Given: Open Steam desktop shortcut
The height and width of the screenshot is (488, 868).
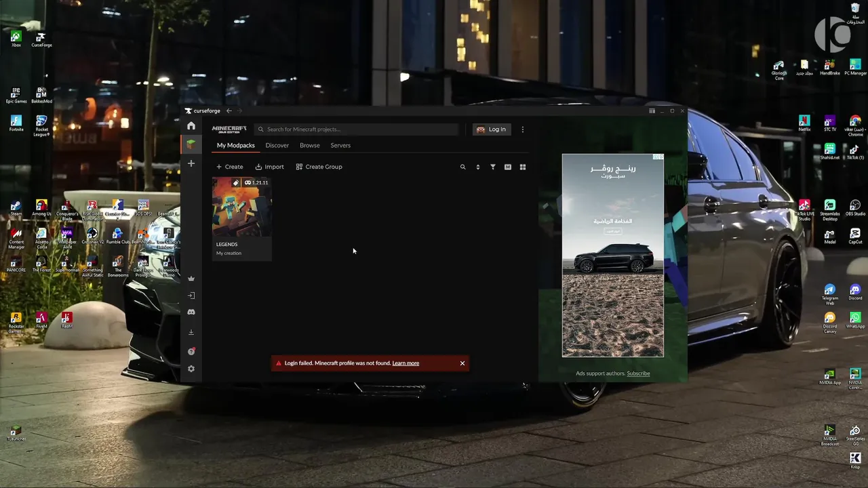Looking at the screenshot, I should click(16, 207).
